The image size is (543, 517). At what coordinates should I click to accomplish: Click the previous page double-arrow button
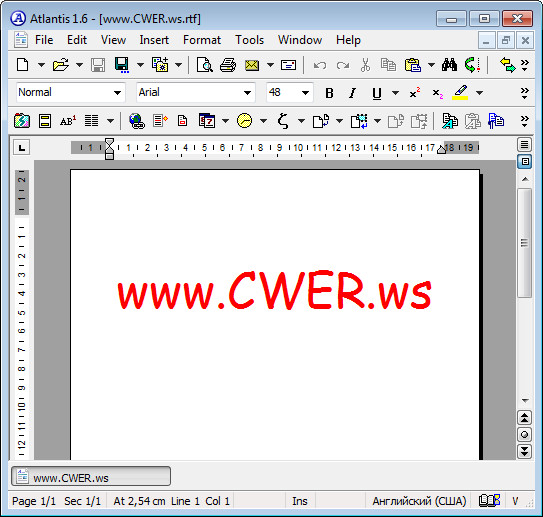tap(524, 418)
